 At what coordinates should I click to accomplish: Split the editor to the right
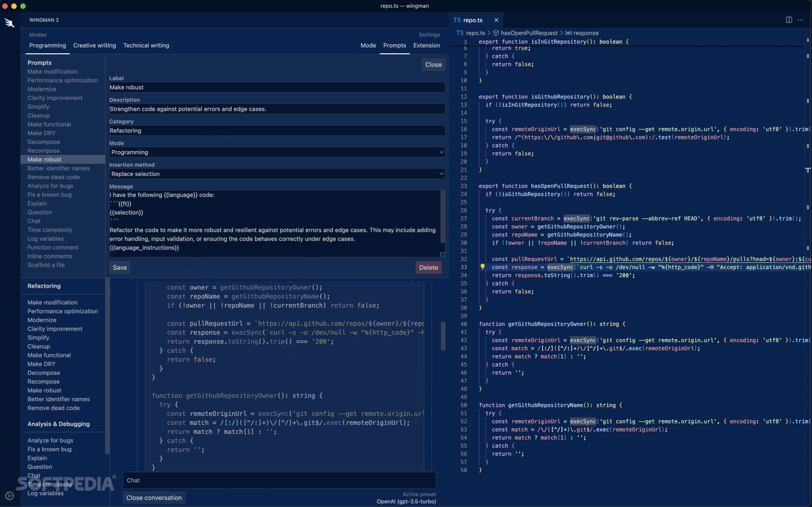point(789,20)
